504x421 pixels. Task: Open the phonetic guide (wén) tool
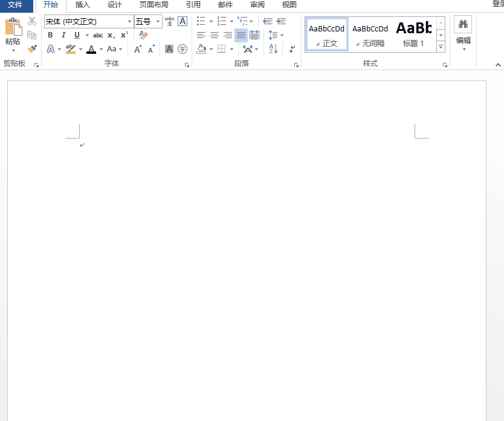point(169,21)
